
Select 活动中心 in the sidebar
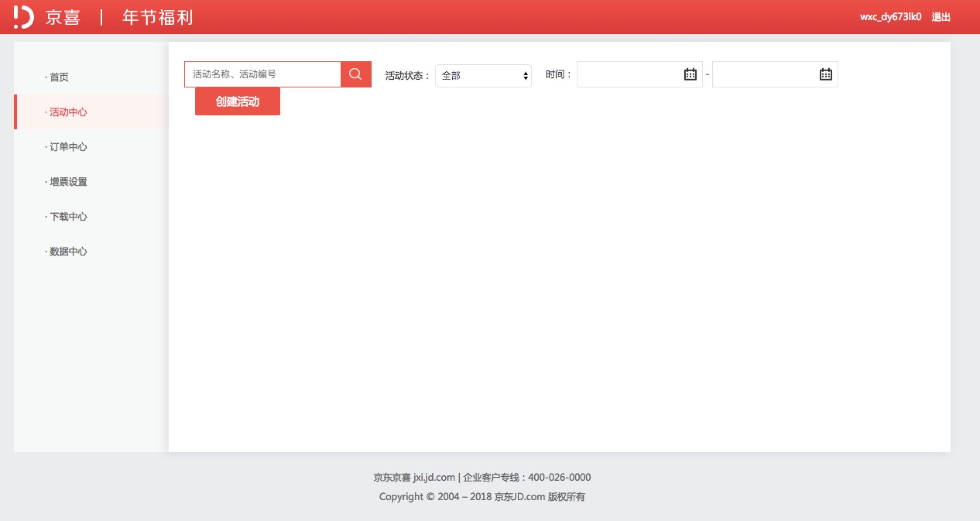(x=68, y=112)
